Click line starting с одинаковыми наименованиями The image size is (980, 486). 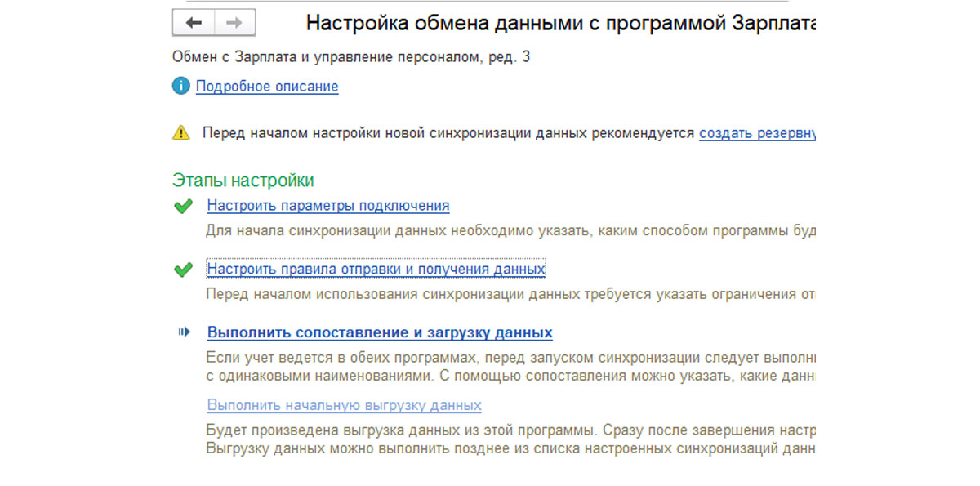[510, 377]
